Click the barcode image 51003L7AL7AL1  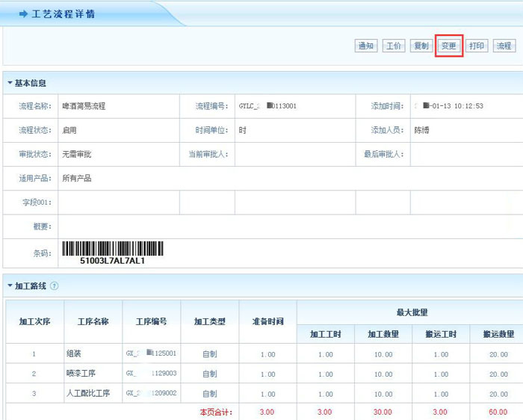112,250
